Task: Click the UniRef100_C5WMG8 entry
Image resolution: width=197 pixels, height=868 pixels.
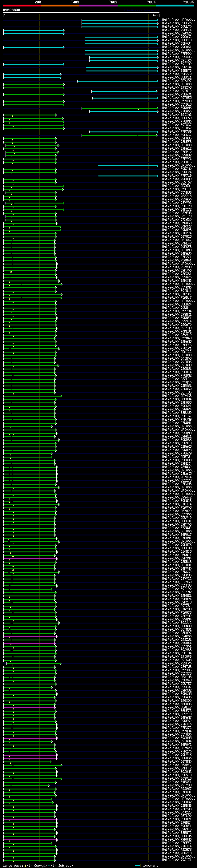Action: coord(177,223)
